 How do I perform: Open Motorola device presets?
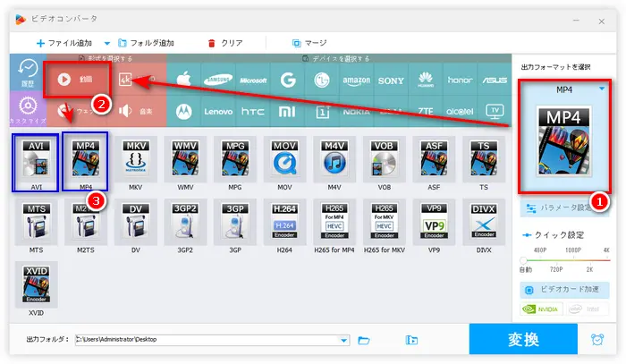(184, 111)
